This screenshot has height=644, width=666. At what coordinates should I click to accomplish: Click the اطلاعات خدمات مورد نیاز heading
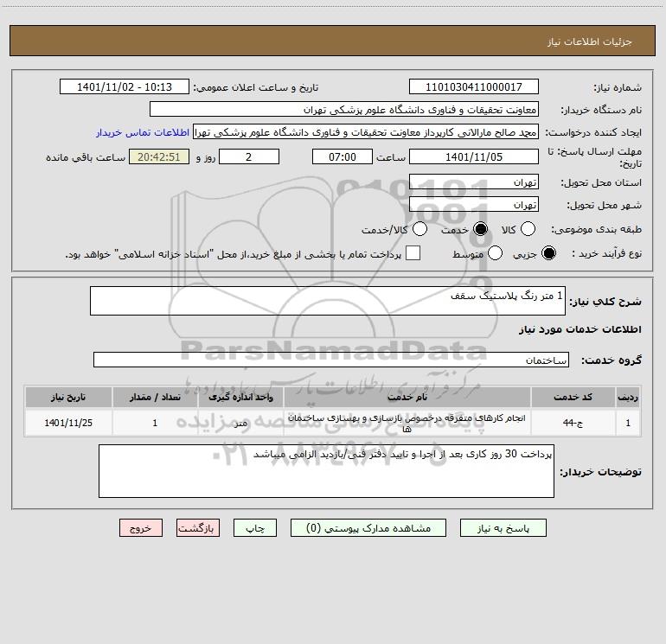click(x=580, y=329)
